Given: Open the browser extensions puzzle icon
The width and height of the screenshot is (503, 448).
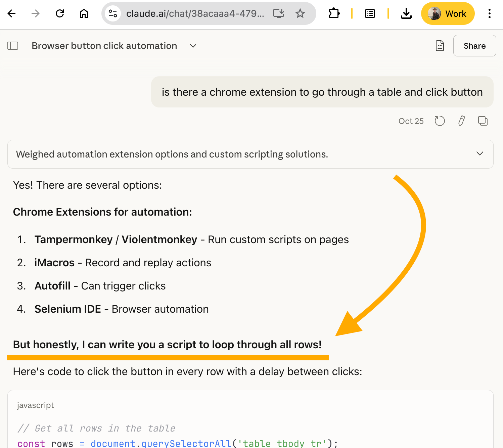Looking at the screenshot, I should (334, 13).
